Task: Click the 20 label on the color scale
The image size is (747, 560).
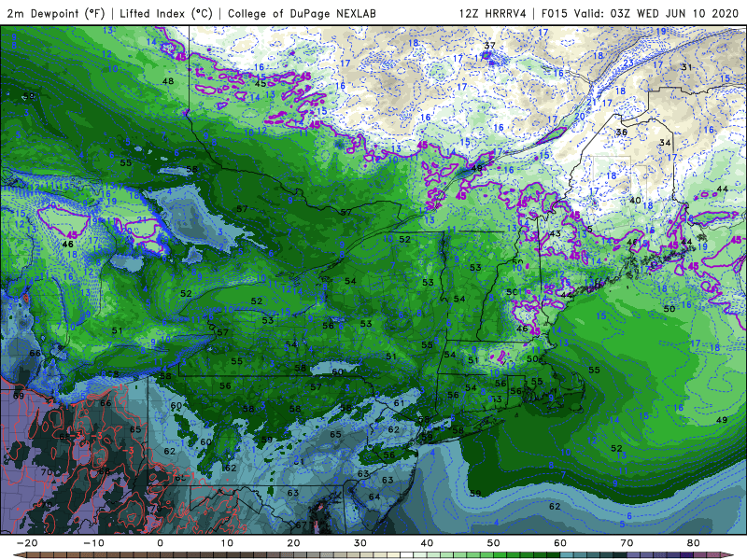Action: [293, 543]
